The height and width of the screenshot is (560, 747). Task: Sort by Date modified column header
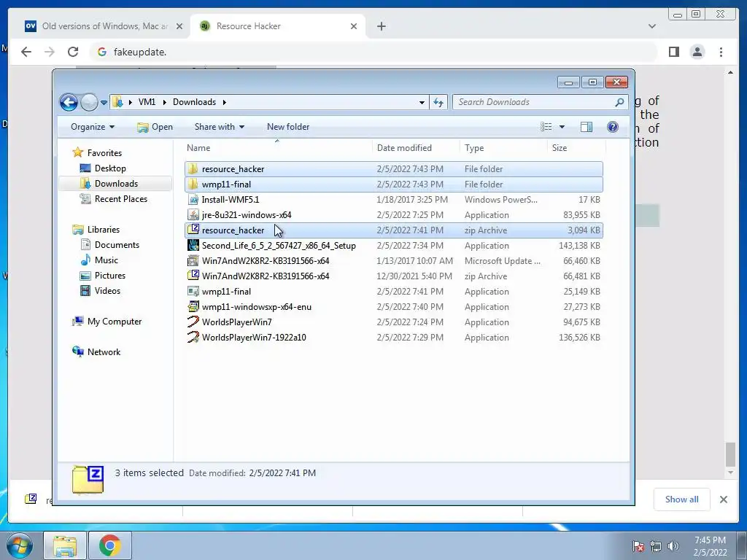pyautogui.click(x=404, y=147)
